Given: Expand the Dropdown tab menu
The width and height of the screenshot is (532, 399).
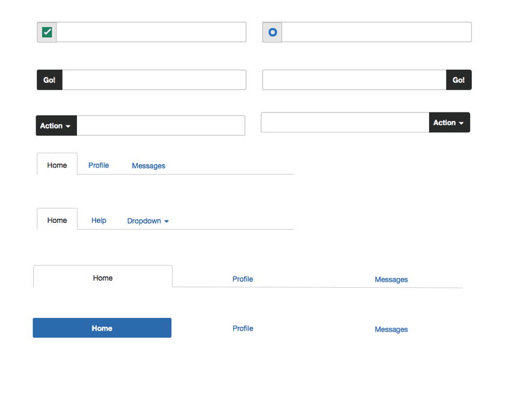Looking at the screenshot, I should coord(148,221).
